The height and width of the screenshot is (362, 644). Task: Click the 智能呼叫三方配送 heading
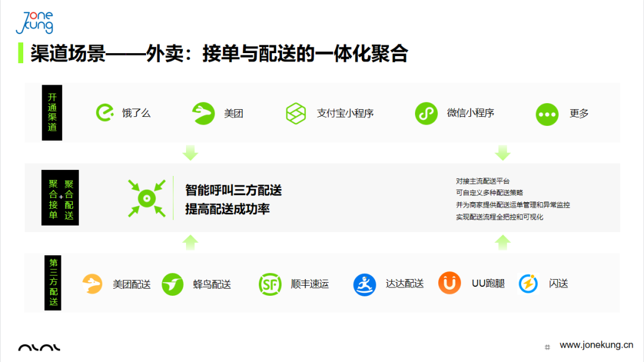233,191
